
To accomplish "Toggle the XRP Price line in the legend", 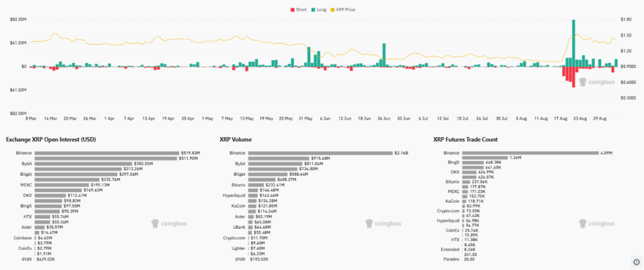I will point(343,9).
